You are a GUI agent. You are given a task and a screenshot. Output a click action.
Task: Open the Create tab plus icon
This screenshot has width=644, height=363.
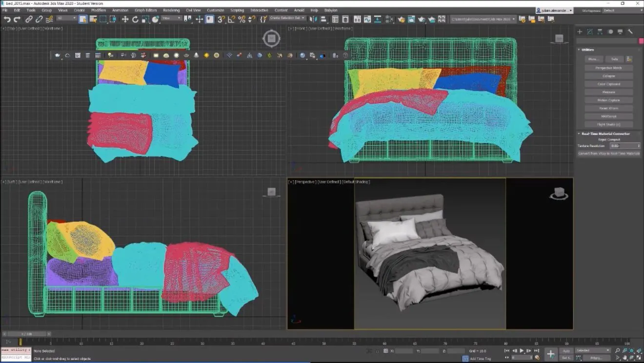click(x=580, y=32)
